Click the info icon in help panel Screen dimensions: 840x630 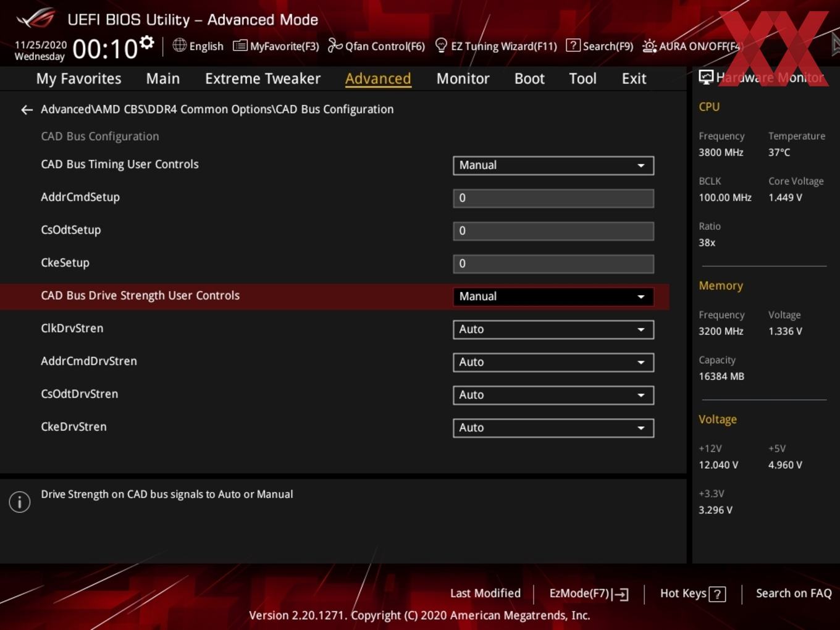coord(20,502)
